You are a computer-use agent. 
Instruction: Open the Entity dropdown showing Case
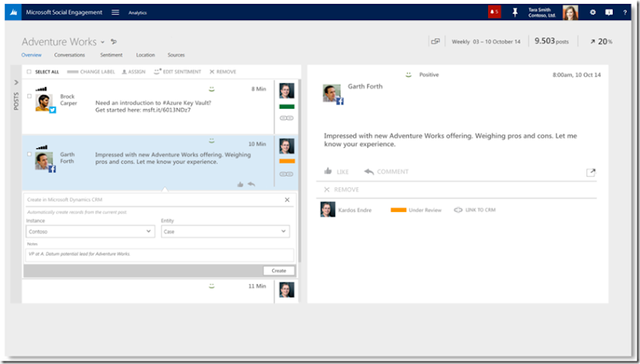[226, 231]
